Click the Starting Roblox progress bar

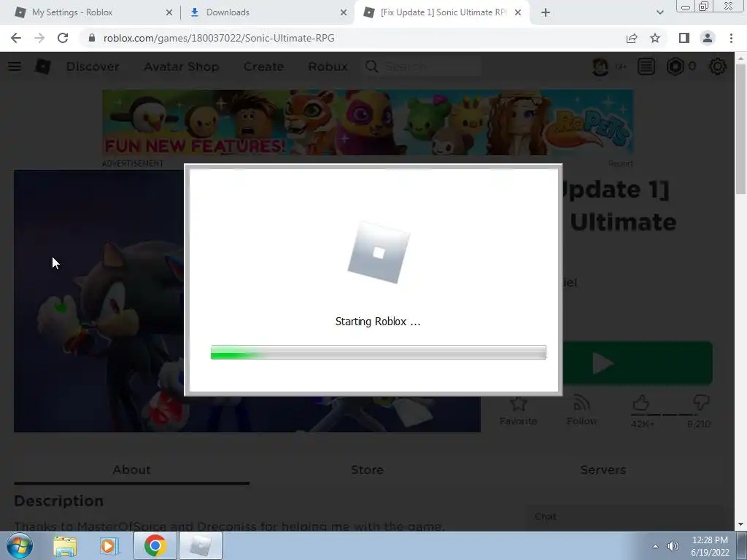pyautogui.click(x=379, y=352)
